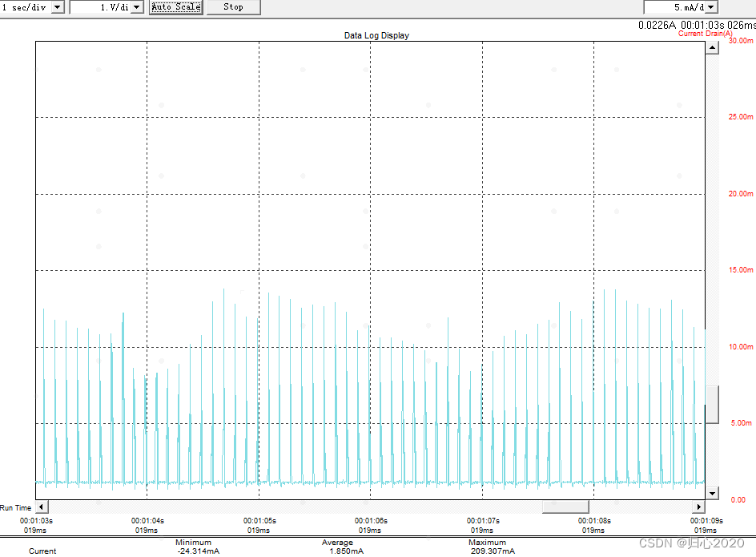Click the 00:01:09s time axis label

click(x=706, y=521)
